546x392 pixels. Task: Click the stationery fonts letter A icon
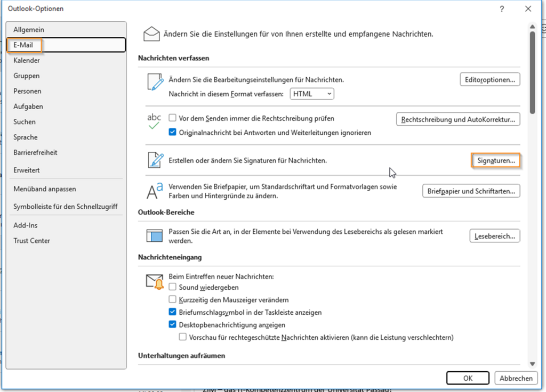[155, 191]
